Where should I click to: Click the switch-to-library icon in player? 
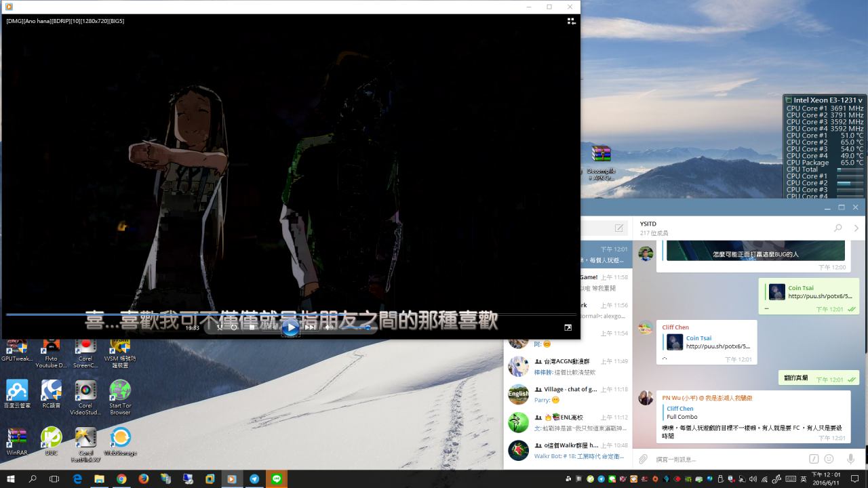point(572,22)
